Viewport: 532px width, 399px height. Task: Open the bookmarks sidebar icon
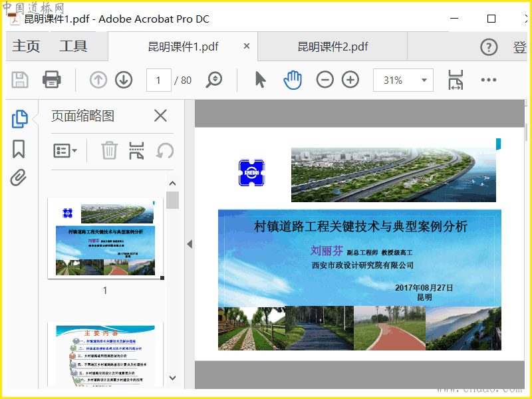pos(19,149)
